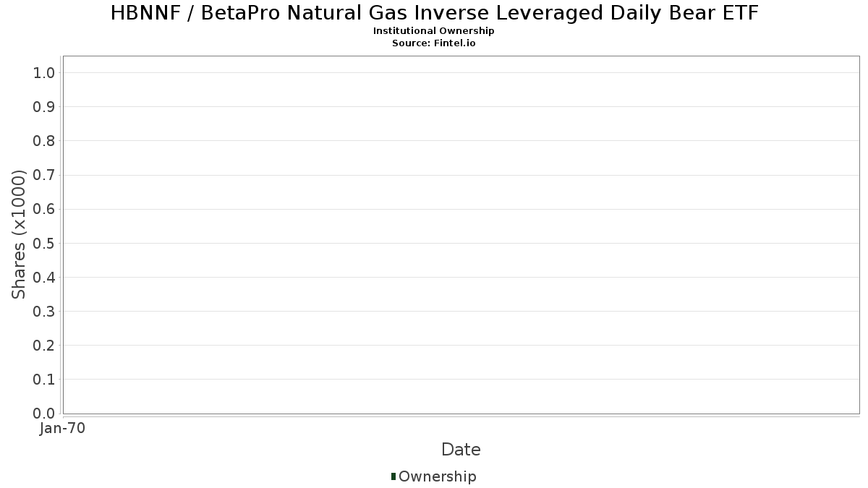
Task: Select the Date x-axis title
Action: (x=461, y=450)
